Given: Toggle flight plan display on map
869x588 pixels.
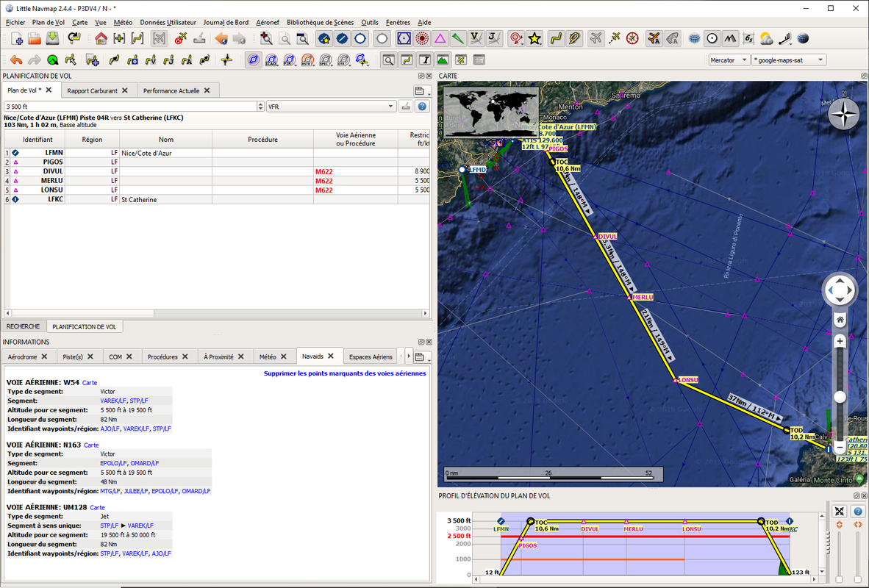Looking at the screenshot, I should [555, 38].
